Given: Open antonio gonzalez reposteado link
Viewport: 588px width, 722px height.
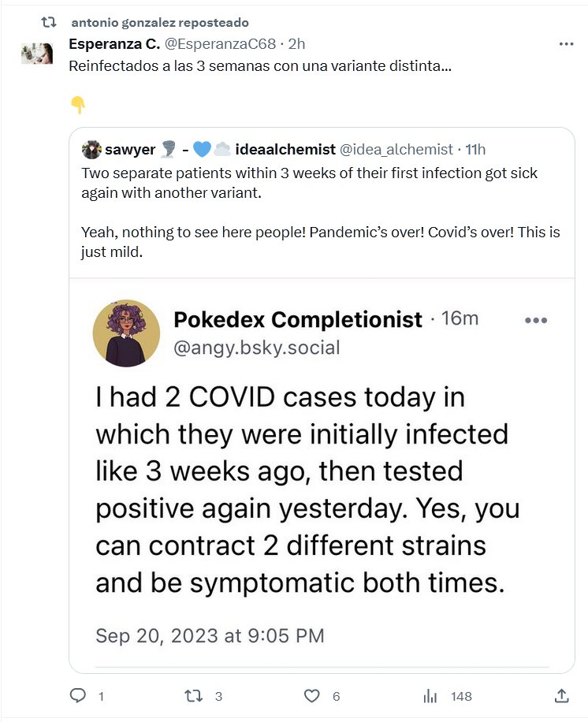Looking at the screenshot, I should click(x=158, y=22).
